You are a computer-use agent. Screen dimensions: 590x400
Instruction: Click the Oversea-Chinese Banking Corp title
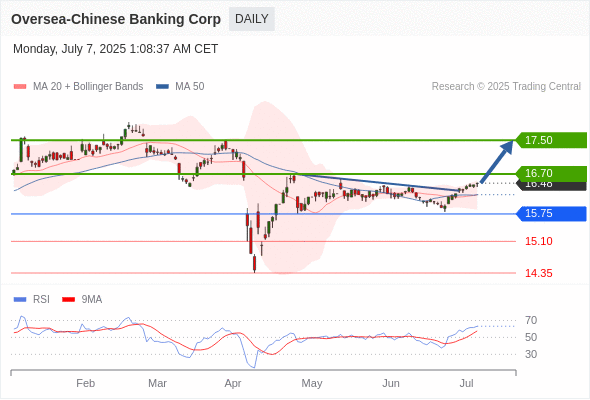(x=116, y=19)
